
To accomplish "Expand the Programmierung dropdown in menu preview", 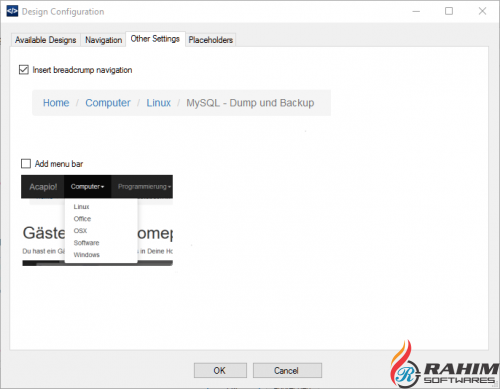I will (x=144, y=187).
